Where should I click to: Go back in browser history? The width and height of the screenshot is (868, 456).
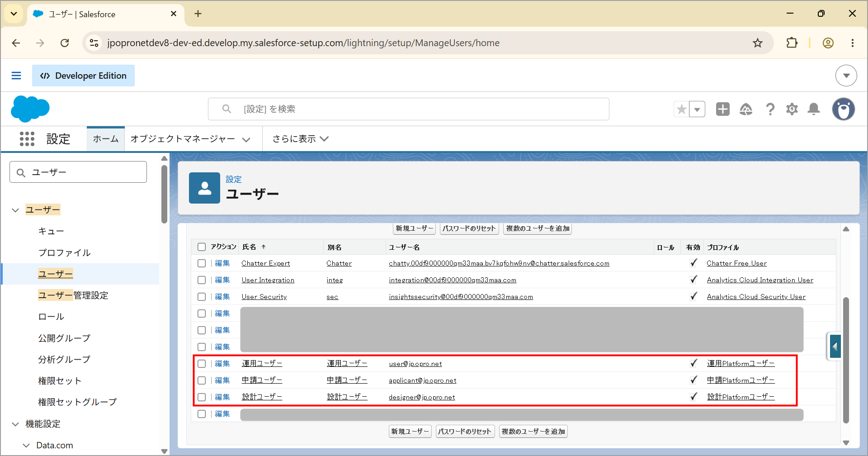pos(16,43)
